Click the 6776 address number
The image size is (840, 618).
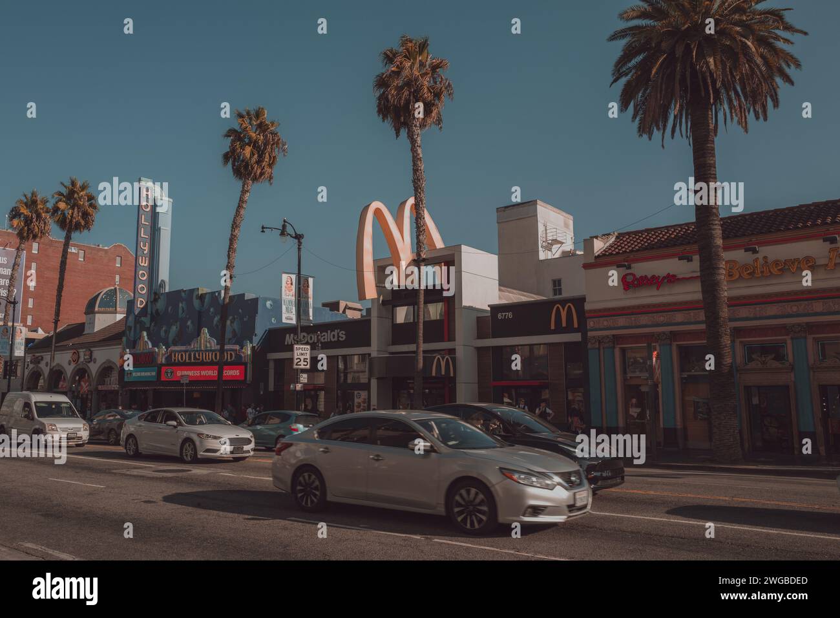coord(505,315)
